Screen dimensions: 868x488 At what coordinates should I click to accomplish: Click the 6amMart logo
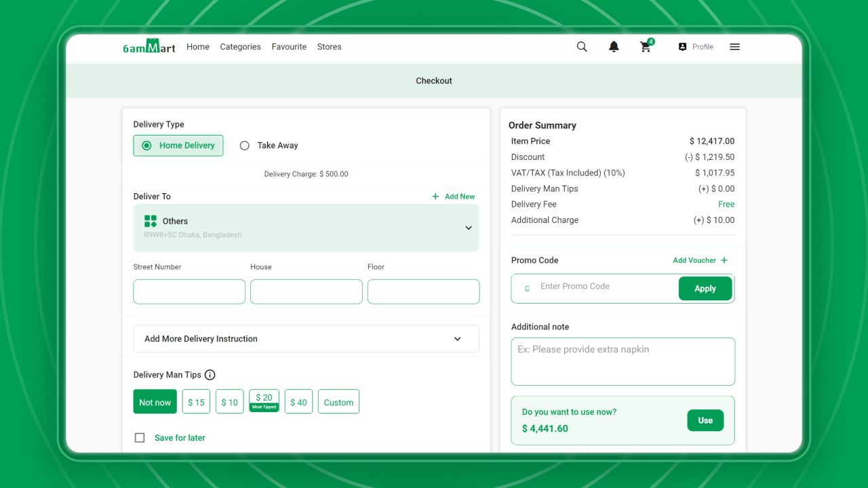click(x=149, y=46)
